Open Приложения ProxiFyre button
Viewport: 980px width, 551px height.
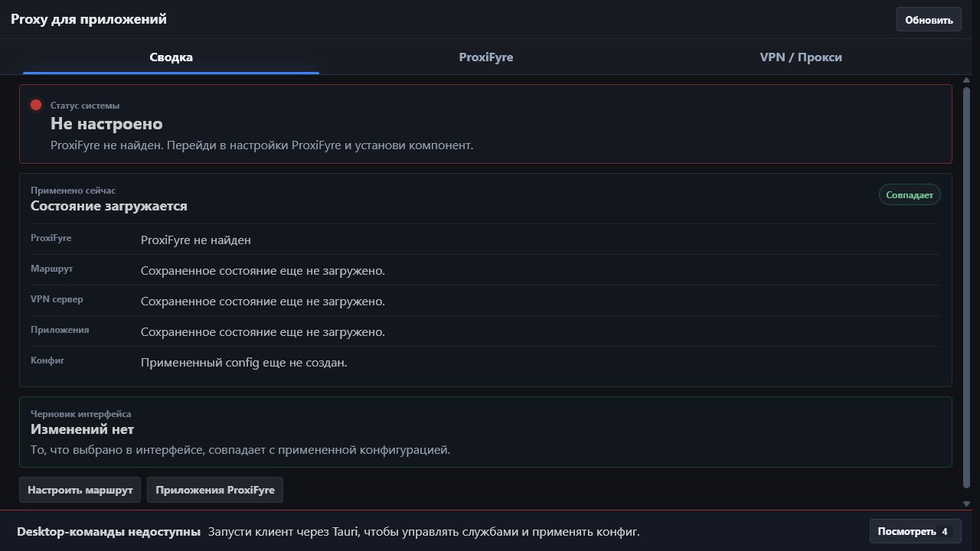pos(215,490)
